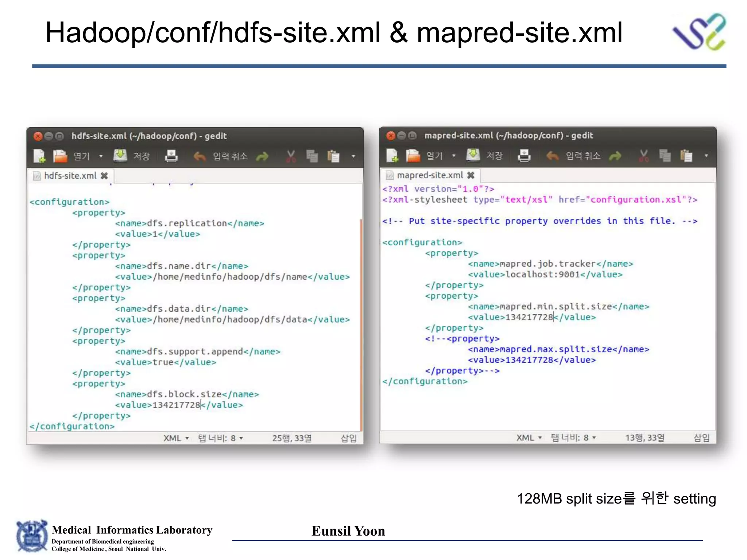Click the /home/medinfo/hadoop/dfs/name value line
The height and width of the screenshot is (560, 747).
click(x=232, y=277)
